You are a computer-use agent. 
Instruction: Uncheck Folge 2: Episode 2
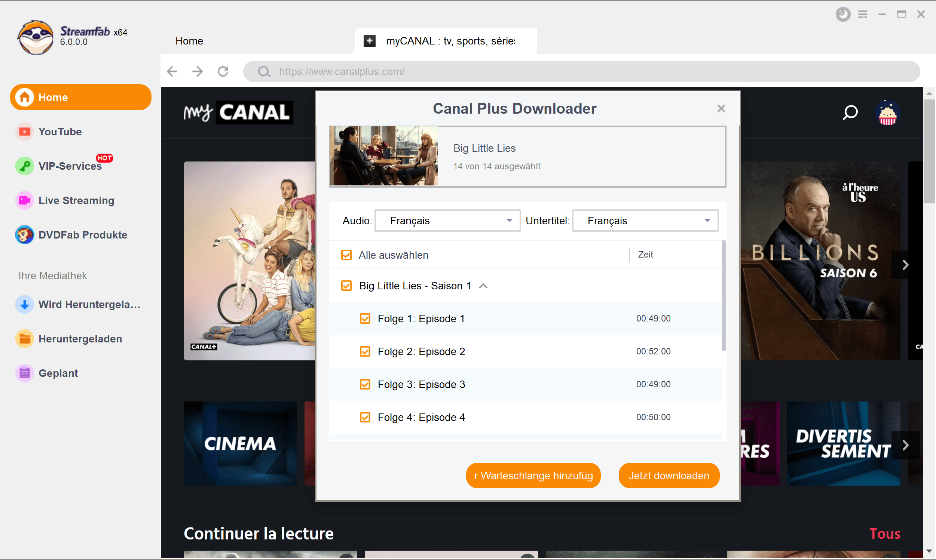coord(365,351)
